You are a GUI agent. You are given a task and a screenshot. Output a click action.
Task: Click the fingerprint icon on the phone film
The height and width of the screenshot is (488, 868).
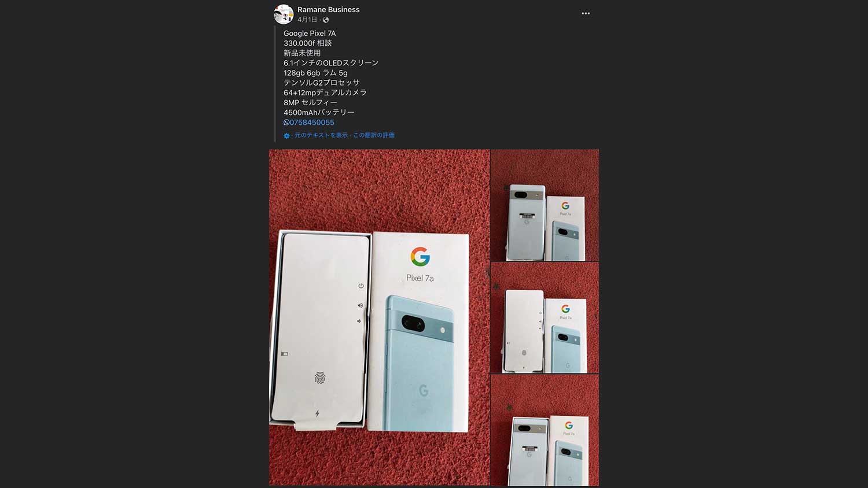319,378
